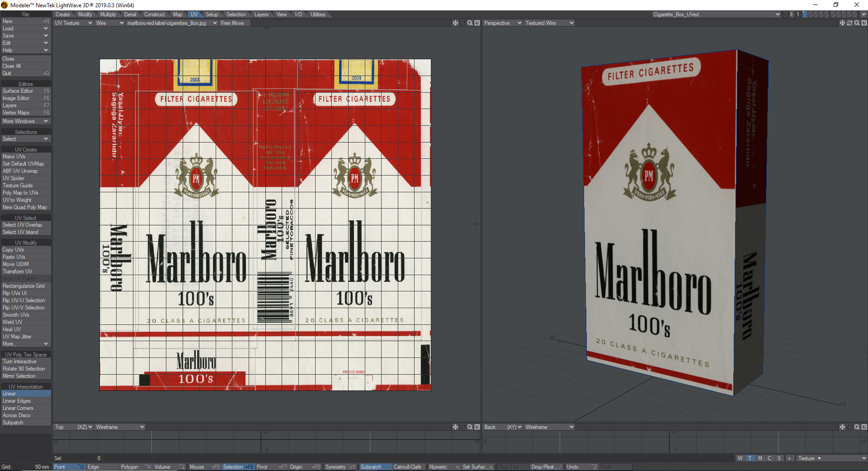The image size is (868, 471).
Task: Open the background image dropdown showing marlboro jpg
Action: click(172, 23)
